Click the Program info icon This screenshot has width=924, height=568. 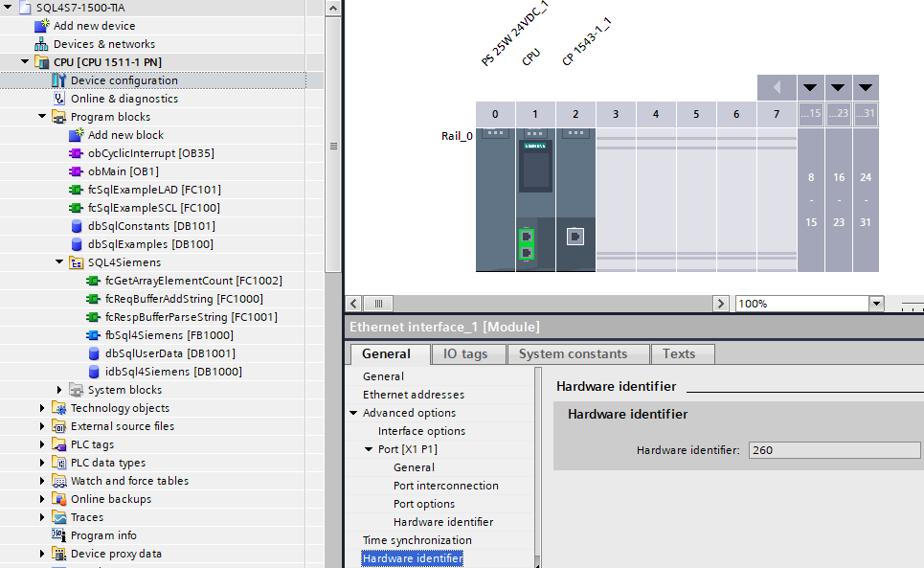point(59,535)
